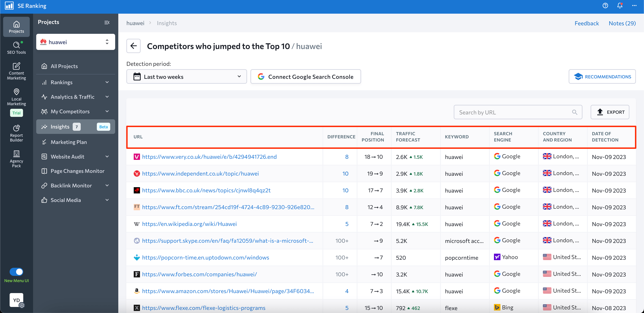Click the forbes.com favicon
Viewport: 644px width, 313px height.
pos(137,274)
